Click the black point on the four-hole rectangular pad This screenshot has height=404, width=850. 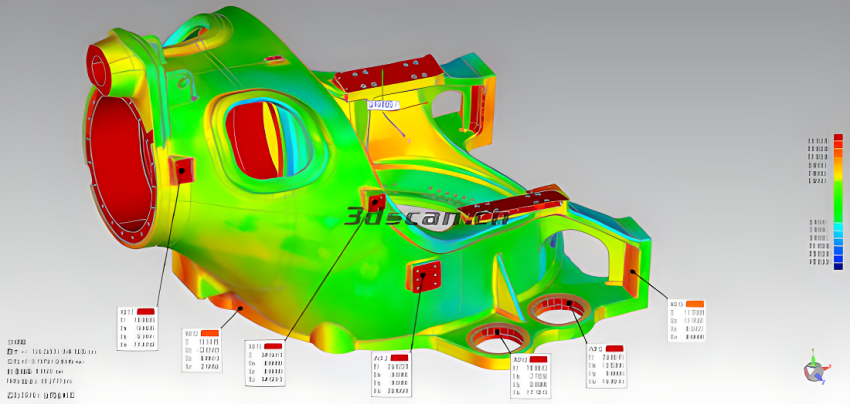423,275
